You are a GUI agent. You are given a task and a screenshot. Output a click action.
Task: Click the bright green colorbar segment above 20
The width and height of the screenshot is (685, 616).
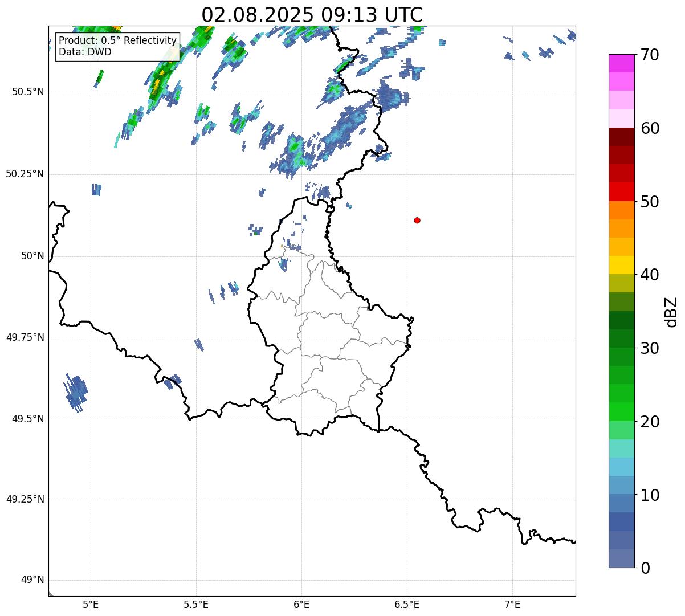[x=622, y=412]
